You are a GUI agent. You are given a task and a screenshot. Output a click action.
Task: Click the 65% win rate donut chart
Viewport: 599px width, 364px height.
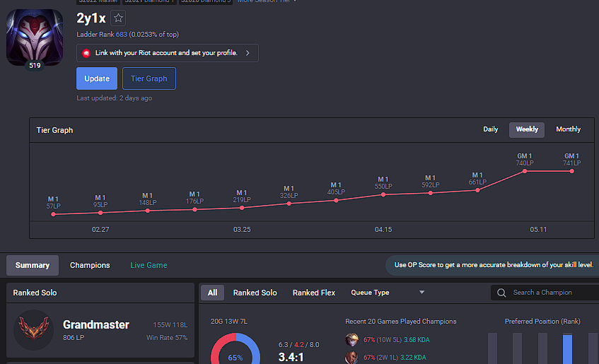pos(235,349)
